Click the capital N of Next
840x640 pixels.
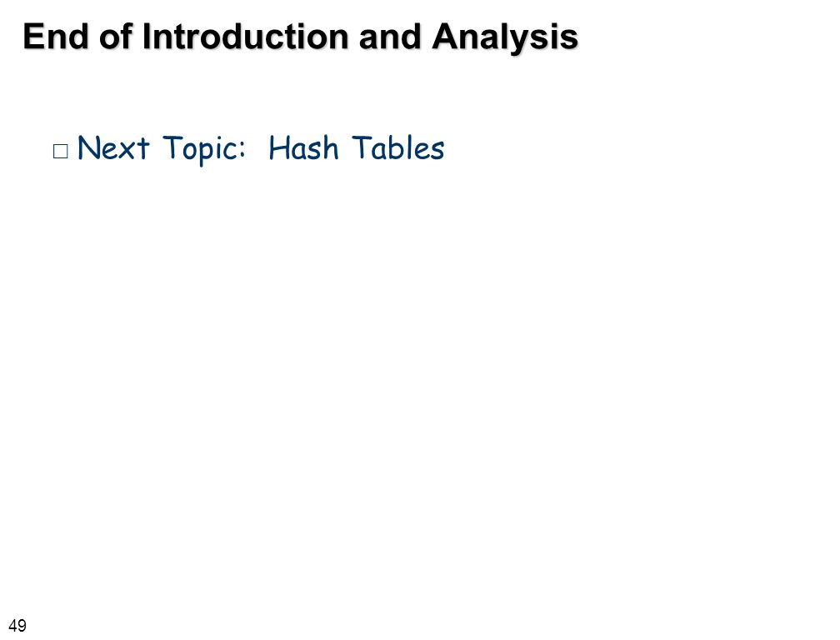tap(88, 147)
